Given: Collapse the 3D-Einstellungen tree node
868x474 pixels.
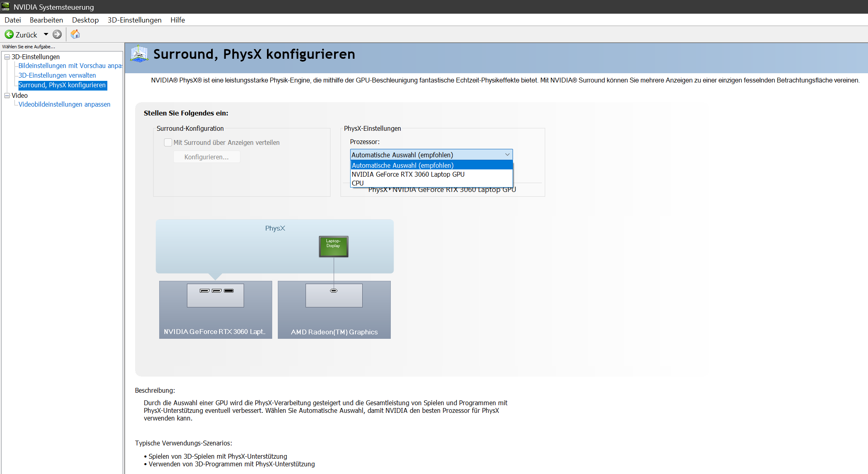Looking at the screenshot, I should point(7,57).
